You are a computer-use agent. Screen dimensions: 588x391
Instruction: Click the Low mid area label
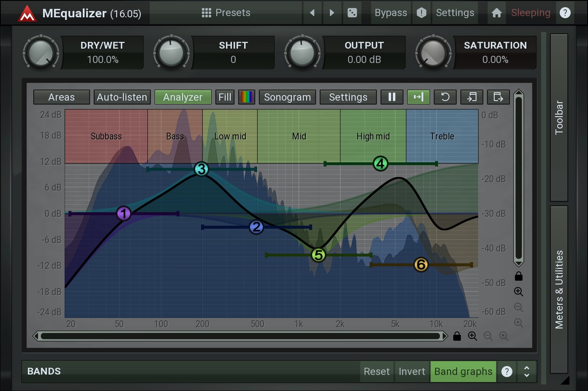(x=230, y=136)
